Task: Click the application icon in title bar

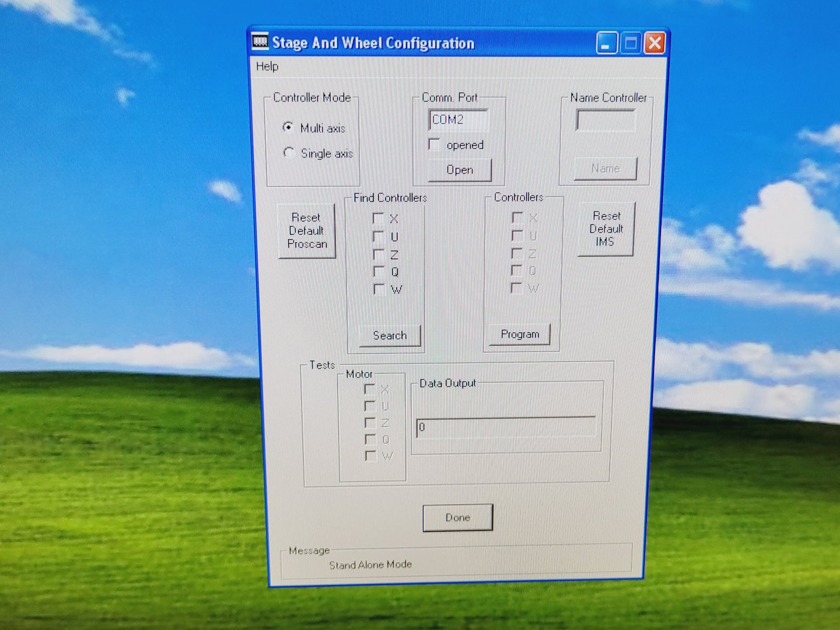Action: [x=260, y=42]
